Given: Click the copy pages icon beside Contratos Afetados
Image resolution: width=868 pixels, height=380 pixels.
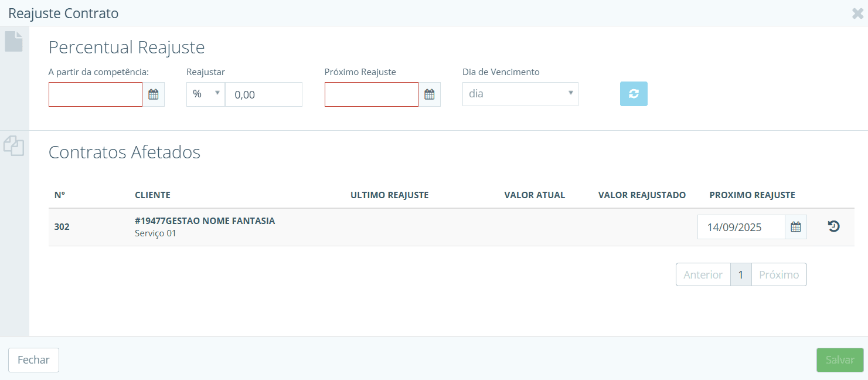Looking at the screenshot, I should (14, 145).
